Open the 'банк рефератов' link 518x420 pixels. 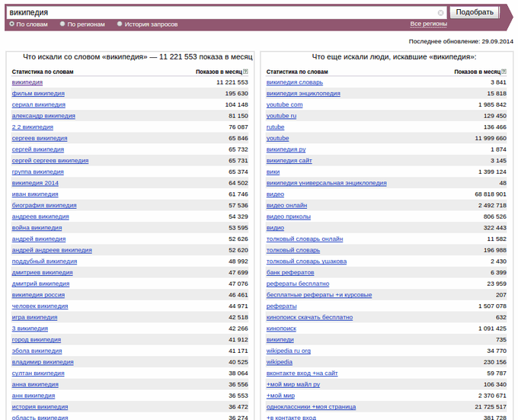[290, 273]
